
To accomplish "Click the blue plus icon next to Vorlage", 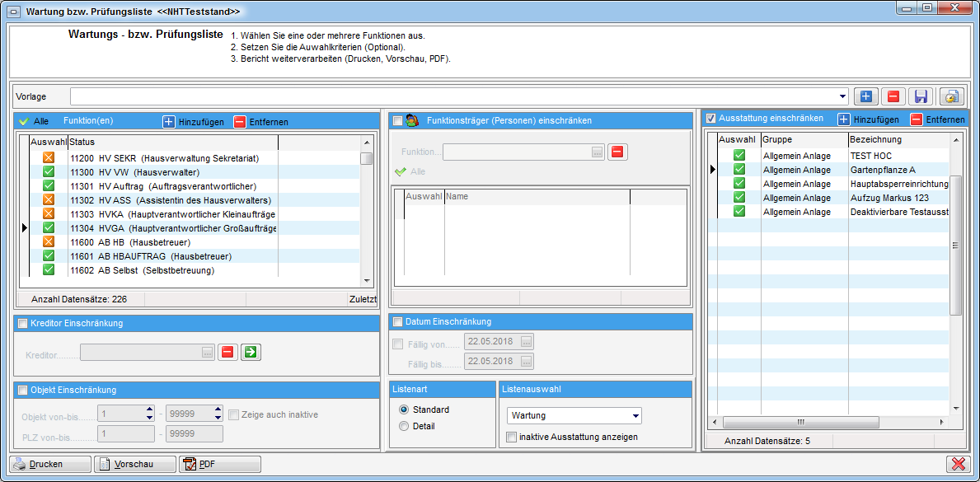I will coord(865,96).
